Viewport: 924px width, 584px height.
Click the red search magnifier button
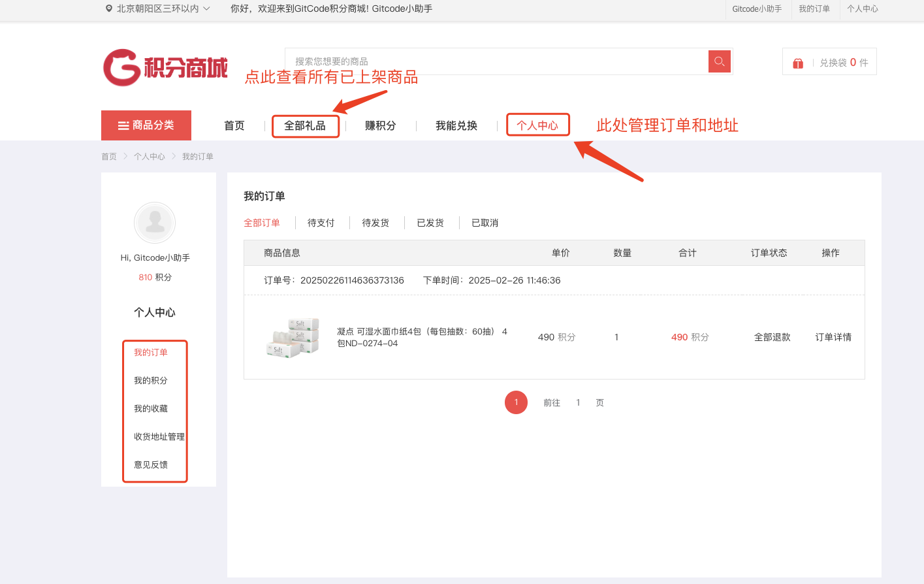click(719, 61)
